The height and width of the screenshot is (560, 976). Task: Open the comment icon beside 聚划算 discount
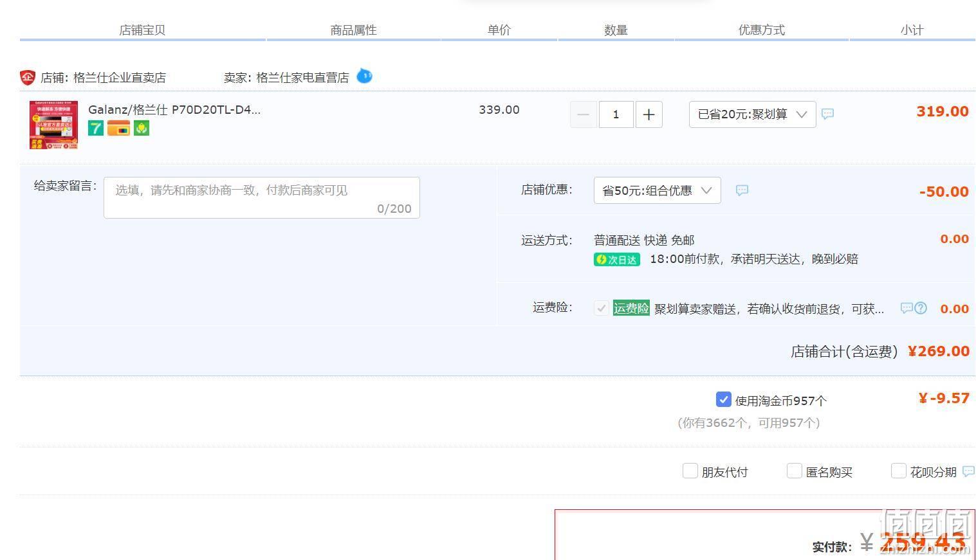pos(828,114)
